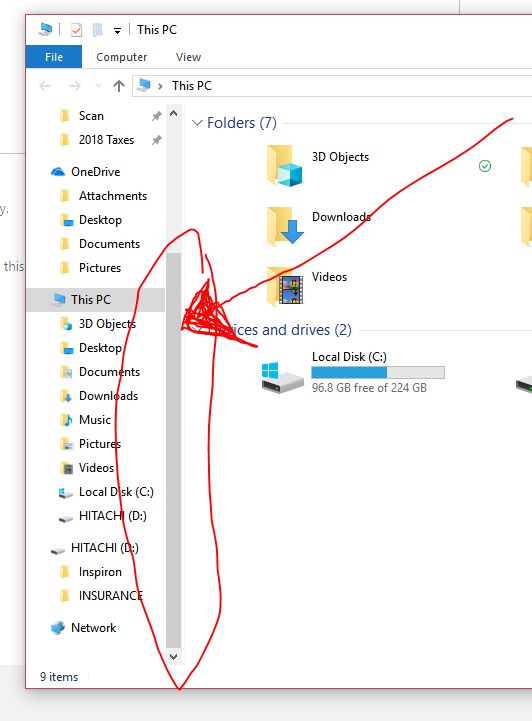Go up one level with up arrow
Screen dimensions: 532x721
tap(119, 86)
